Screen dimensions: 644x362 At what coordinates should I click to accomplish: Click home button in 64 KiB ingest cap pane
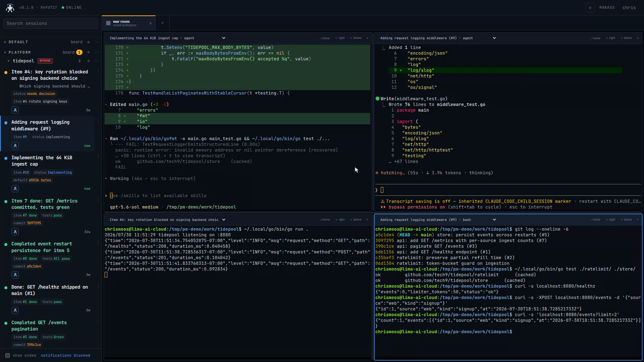point(325,38)
